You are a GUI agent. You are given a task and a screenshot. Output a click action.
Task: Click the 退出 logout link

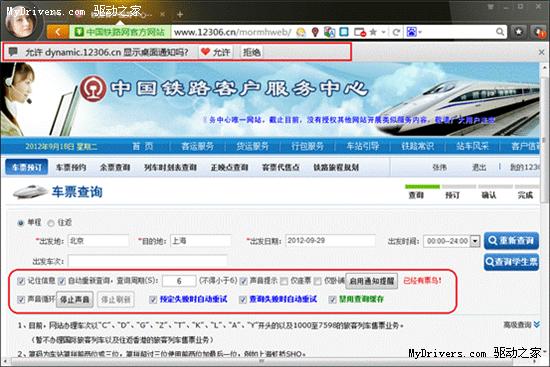(x=479, y=167)
